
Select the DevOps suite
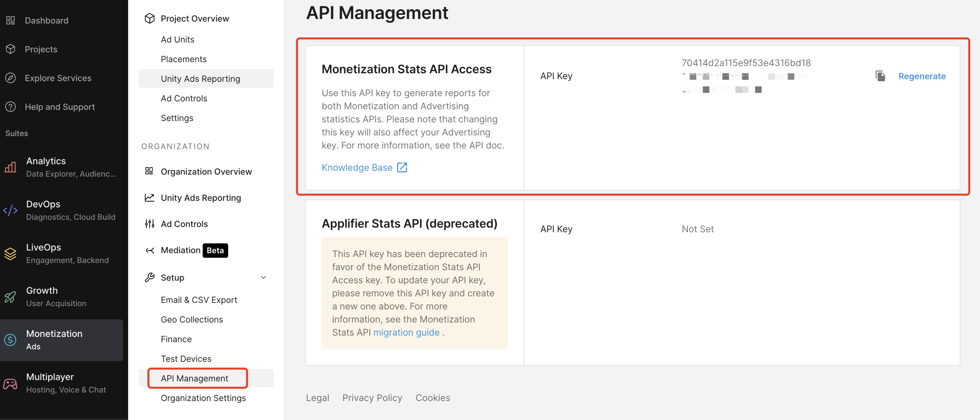point(62,210)
